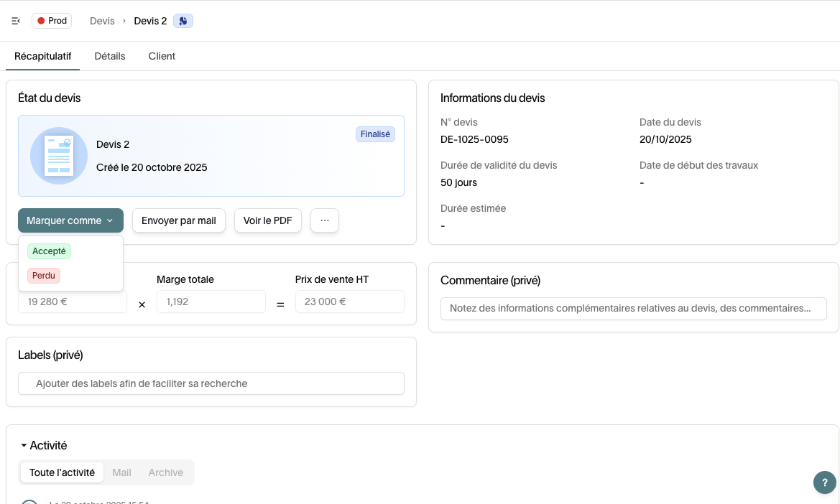Collapse the sidebar menu icon

coord(16,21)
